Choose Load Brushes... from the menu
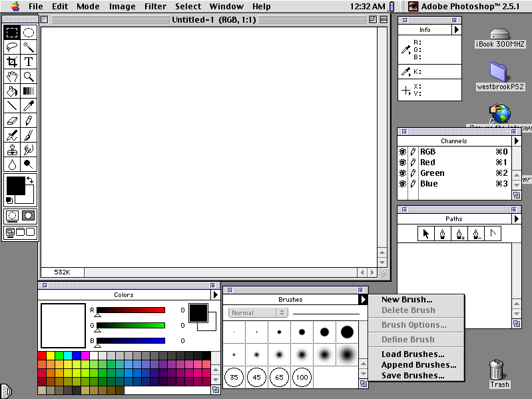 416,354
